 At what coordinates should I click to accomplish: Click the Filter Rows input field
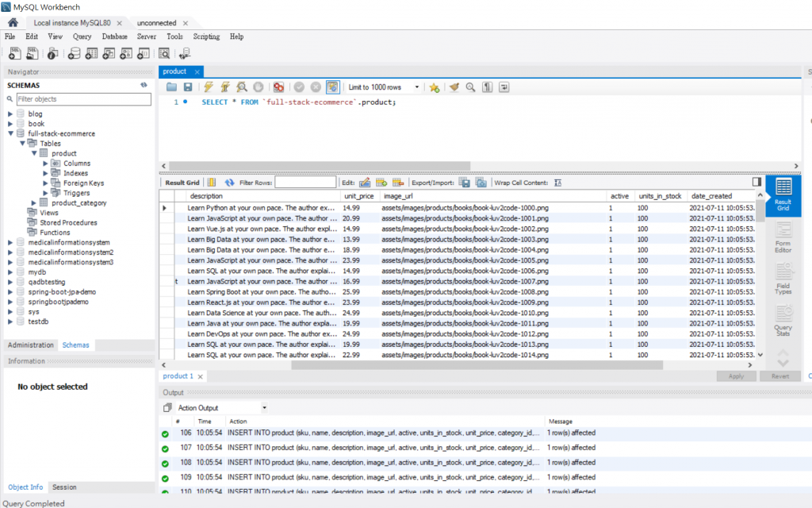point(305,183)
